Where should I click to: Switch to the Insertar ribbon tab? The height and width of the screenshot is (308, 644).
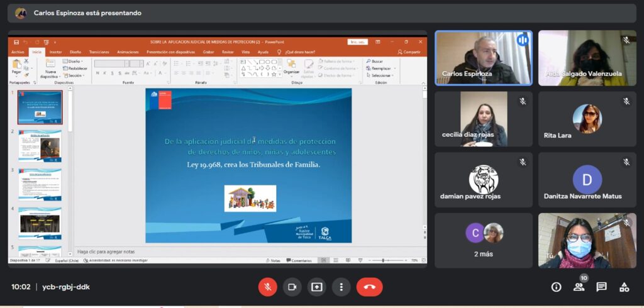pyautogui.click(x=55, y=52)
